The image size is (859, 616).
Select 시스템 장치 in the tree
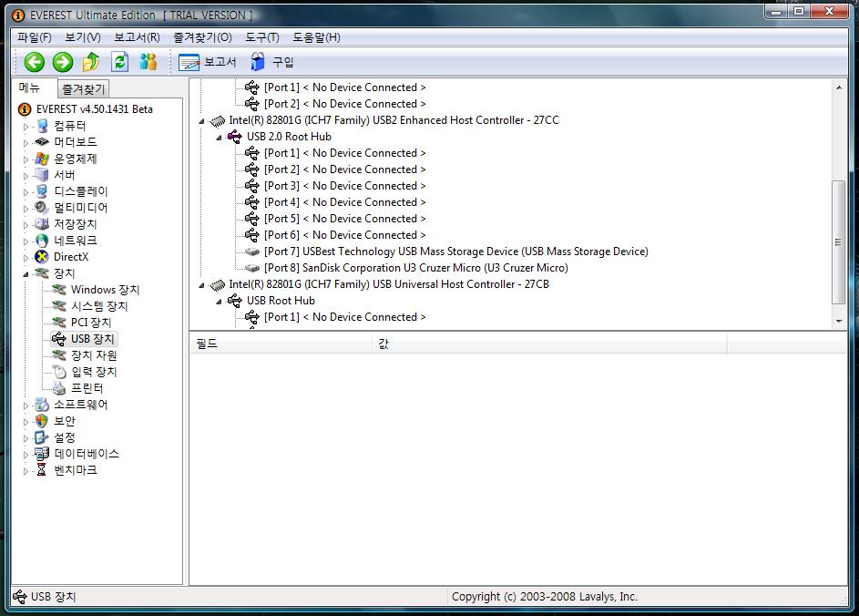point(99,306)
